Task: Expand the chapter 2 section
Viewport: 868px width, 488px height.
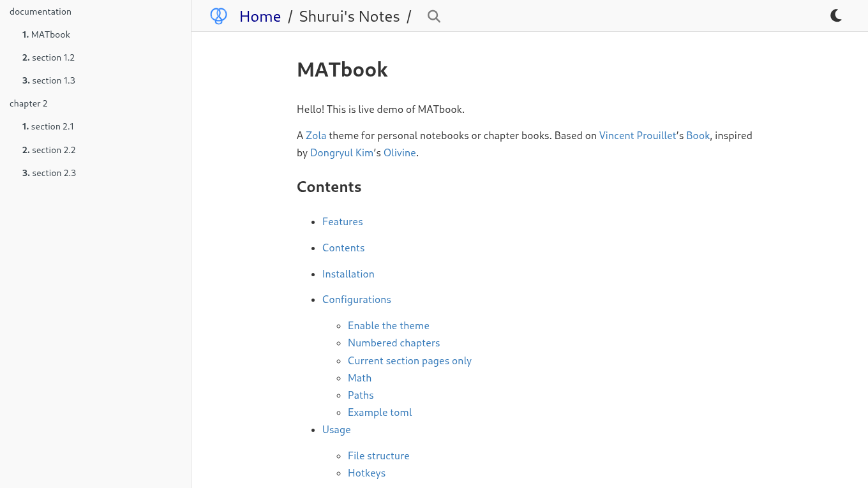Action: coord(28,103)
